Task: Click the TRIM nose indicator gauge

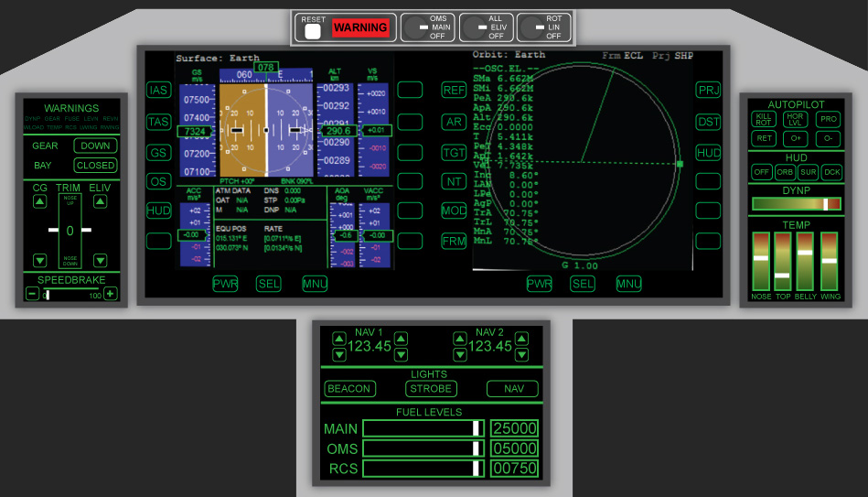Action: (x=70, y=231)
